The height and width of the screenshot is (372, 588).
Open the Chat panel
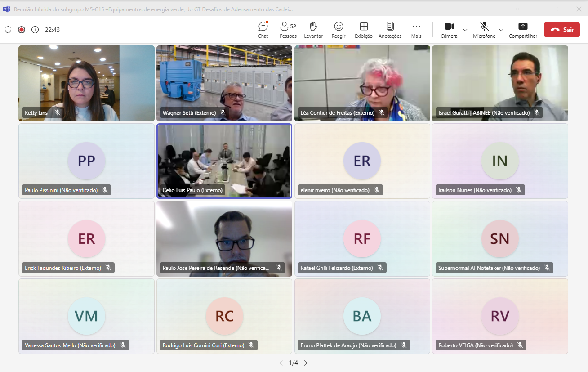point(263,29)
